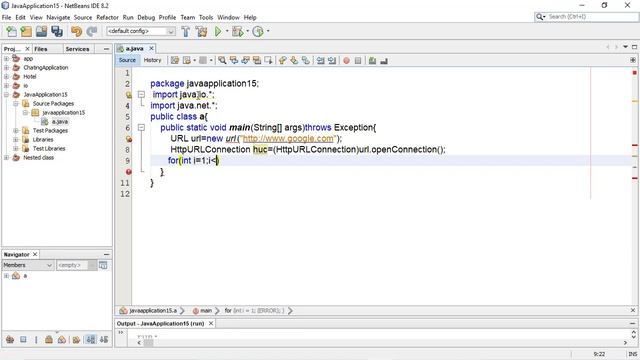Collapse the JavaApplication15 project node
640x360 pixels.
(x=6, y=95)
